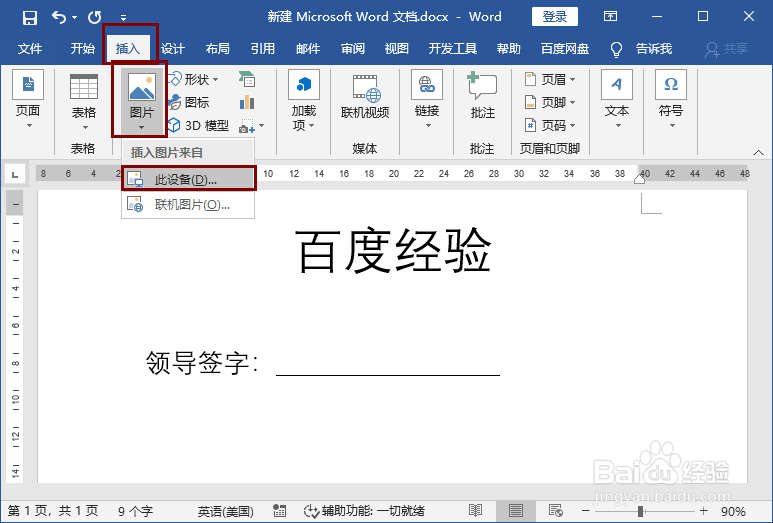Viewport: 773px width, 523px height.
Task: Open the 表格 table dropdown
Action: [83, 102]
